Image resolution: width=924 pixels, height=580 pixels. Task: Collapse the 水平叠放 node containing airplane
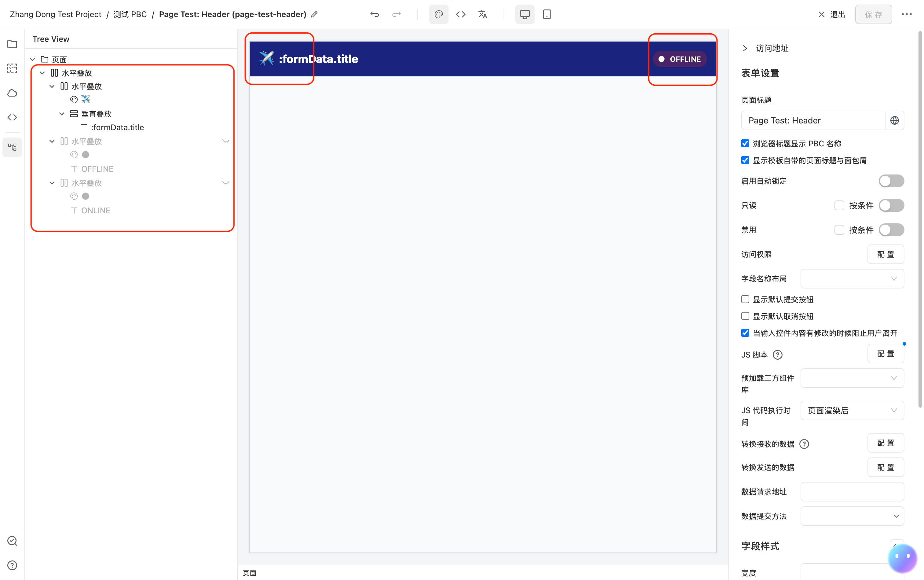[x=52, y=87]
